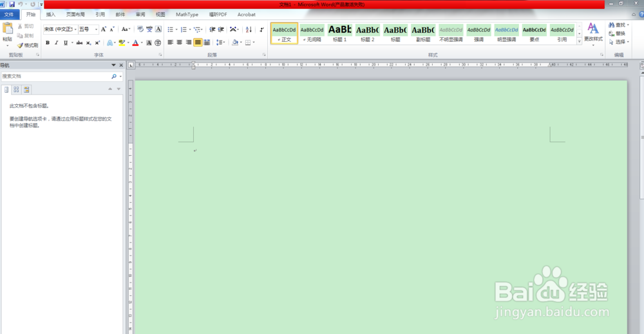Click the magnifier in the navigation search box
The height and width of the screenshot is (334, 644).
click(x=114, y=77)
